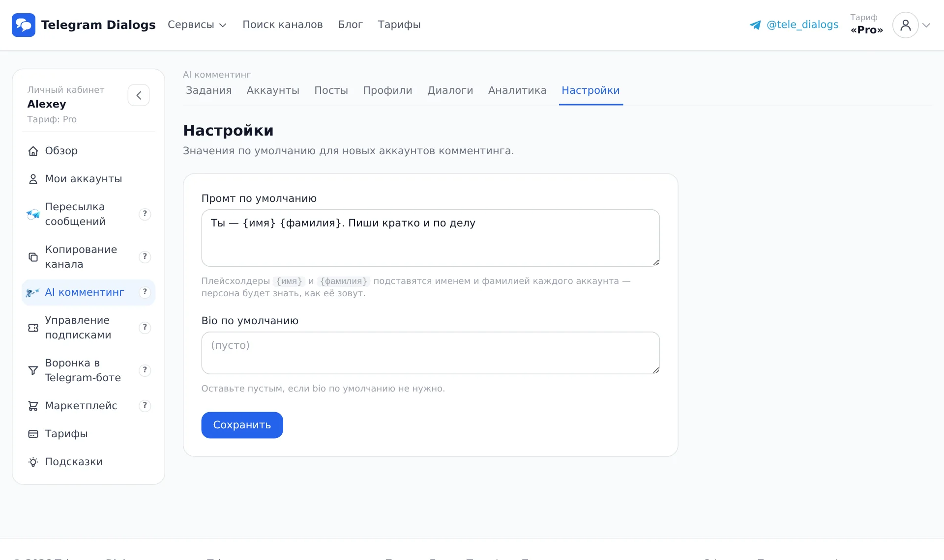
Task: Switch to the Посты tab
Action: (331, 90)
